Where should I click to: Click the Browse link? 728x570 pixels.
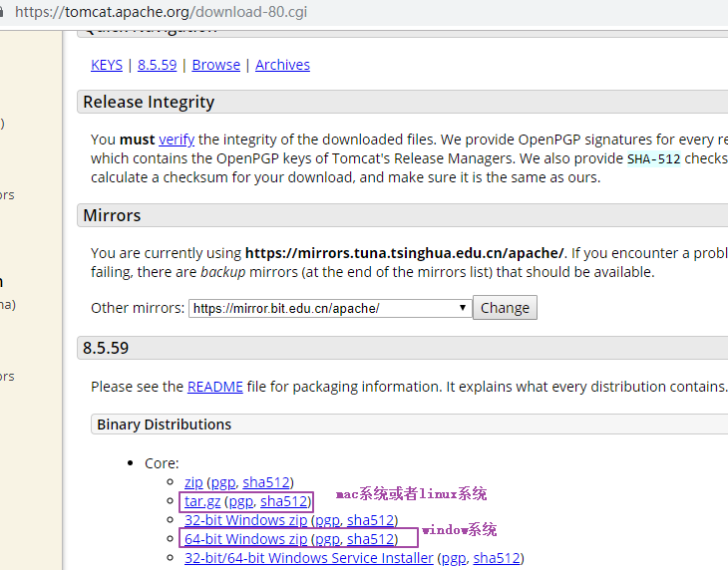215,65
